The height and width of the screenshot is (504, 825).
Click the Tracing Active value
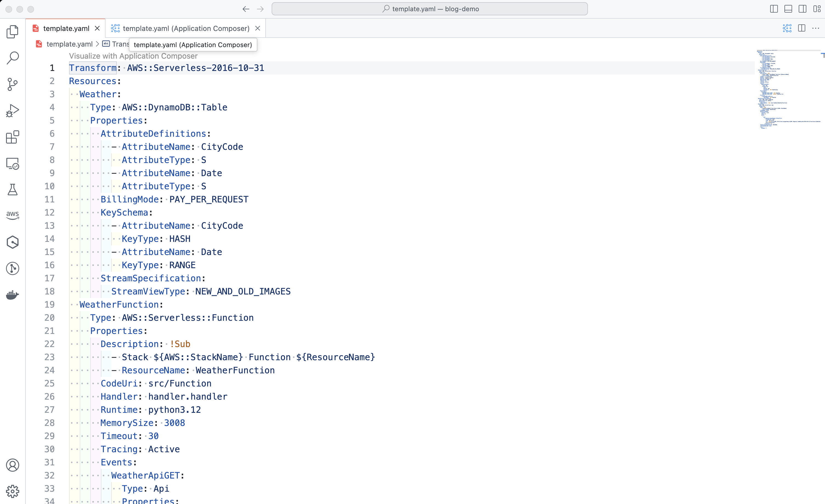click(164, 449)
